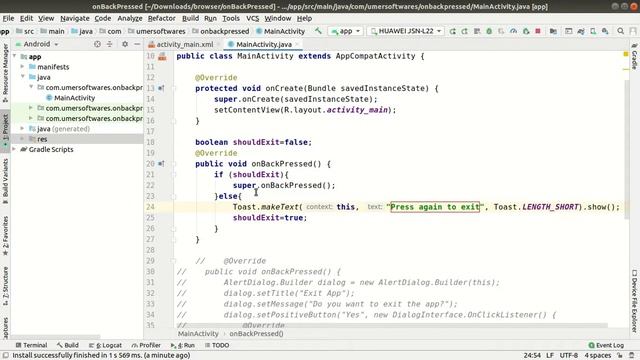Open the HUAWEI JSN-L22 device dropdown

406,31
